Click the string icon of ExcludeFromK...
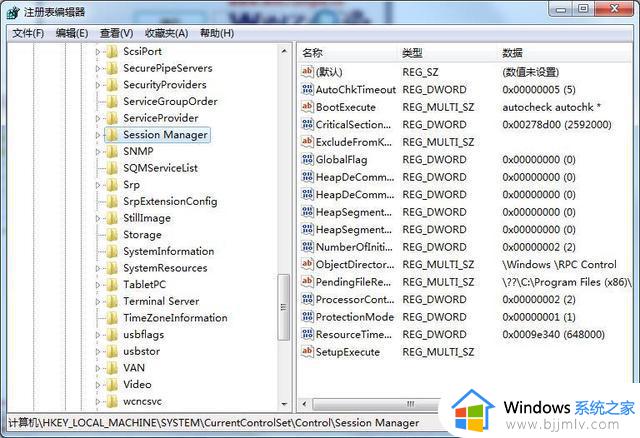Viewport: 640px width, 438px height. pos(307,142)
